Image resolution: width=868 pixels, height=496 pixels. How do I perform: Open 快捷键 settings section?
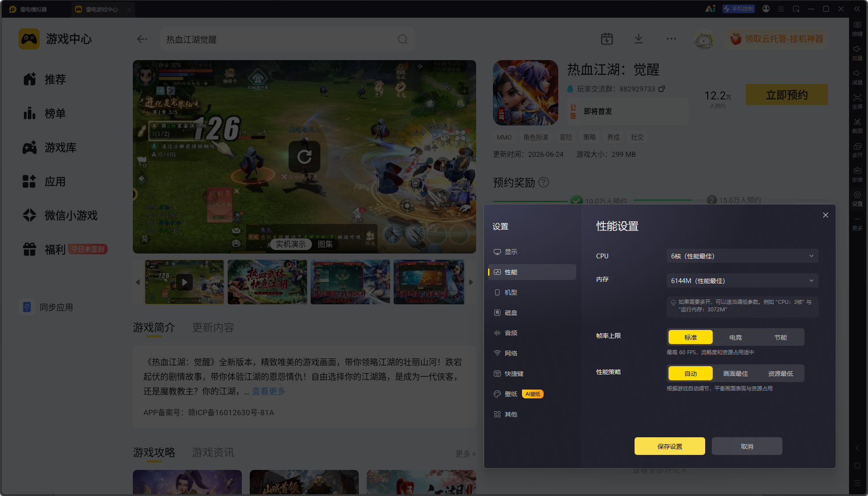[532, 374]
